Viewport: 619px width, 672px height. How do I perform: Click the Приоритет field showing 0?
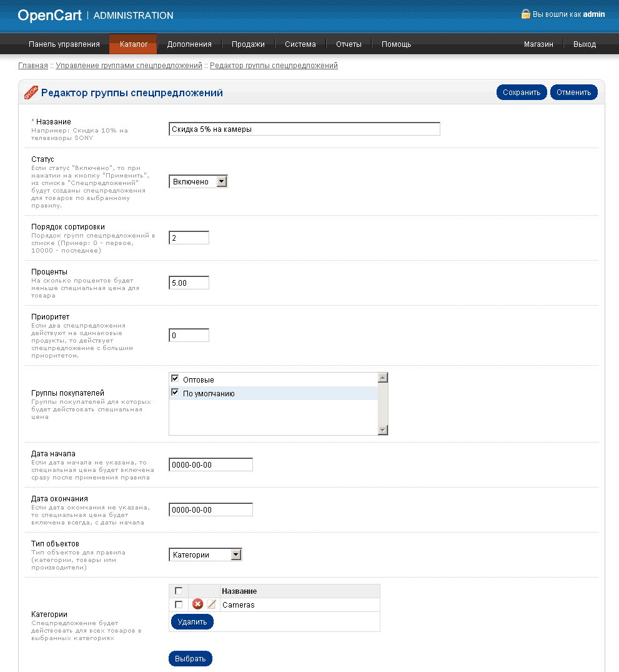tap(189, 335)
